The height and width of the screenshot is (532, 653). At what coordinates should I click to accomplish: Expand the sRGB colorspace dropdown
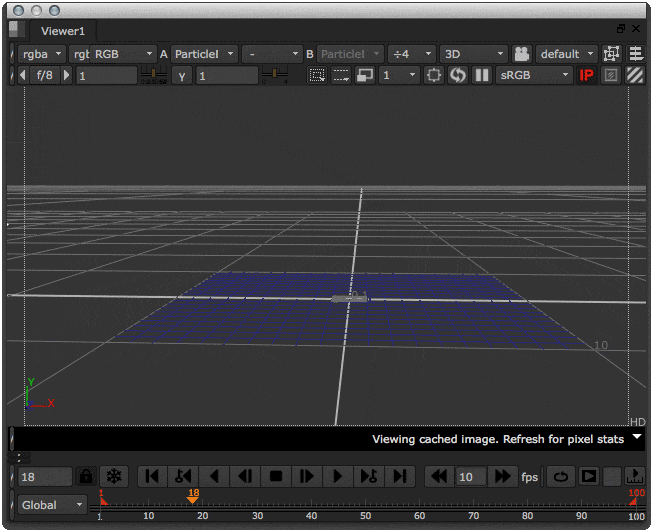535,75
